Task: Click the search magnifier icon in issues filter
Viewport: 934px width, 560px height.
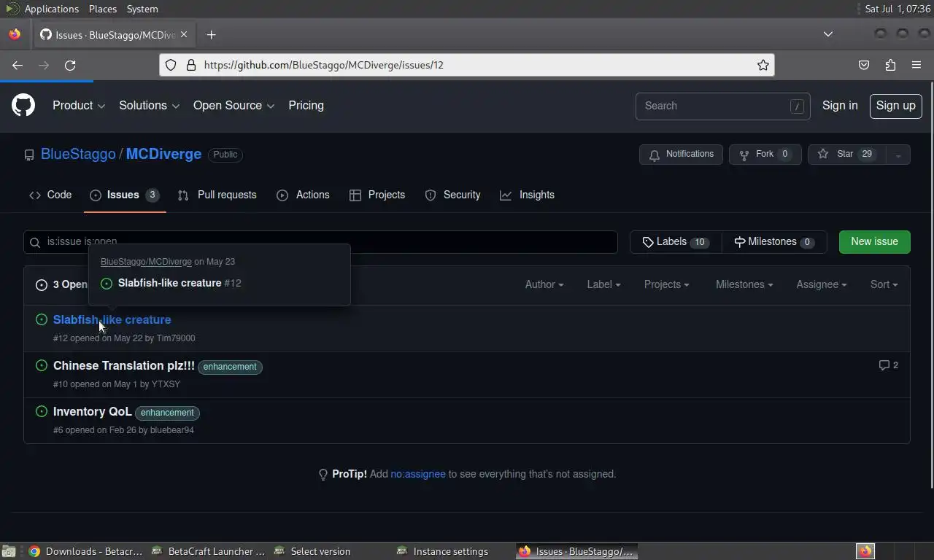Action: 34,242
